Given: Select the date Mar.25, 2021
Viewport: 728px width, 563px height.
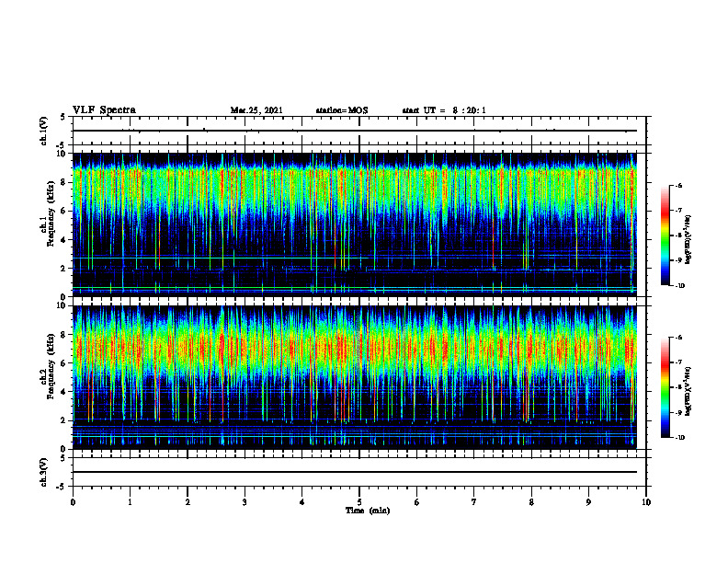Looking at the screenshot, I should click(256, 110).
